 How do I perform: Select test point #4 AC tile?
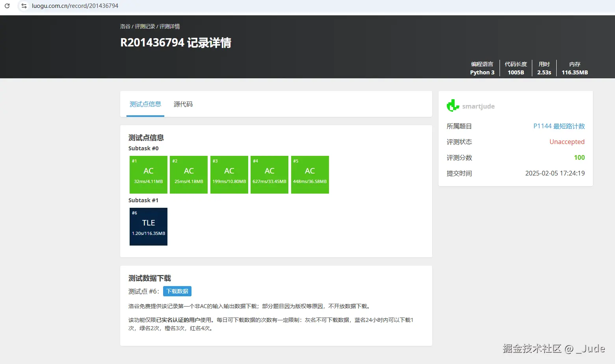269,175
